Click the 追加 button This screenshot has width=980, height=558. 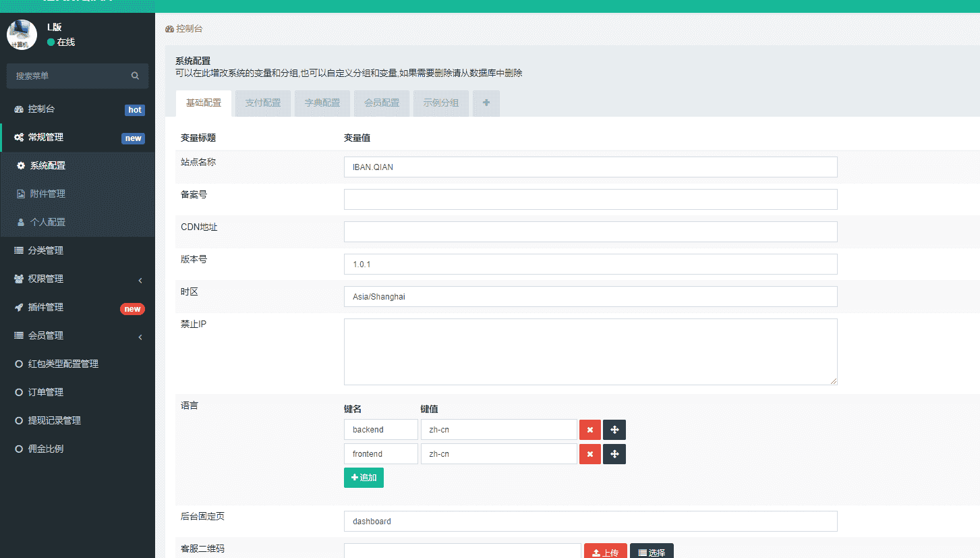pyautogui.click(x=364, y=478)
